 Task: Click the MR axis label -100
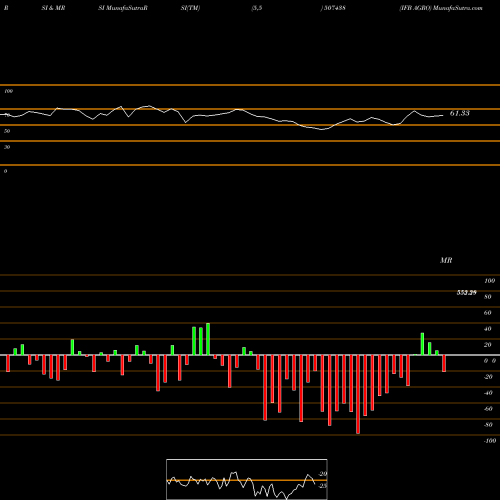click(x=490, y=441)
